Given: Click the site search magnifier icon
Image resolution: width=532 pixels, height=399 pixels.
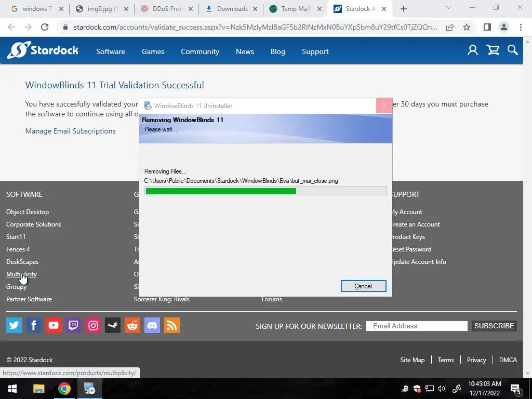Looking at the screenshot, I should [x=513, y=50].
